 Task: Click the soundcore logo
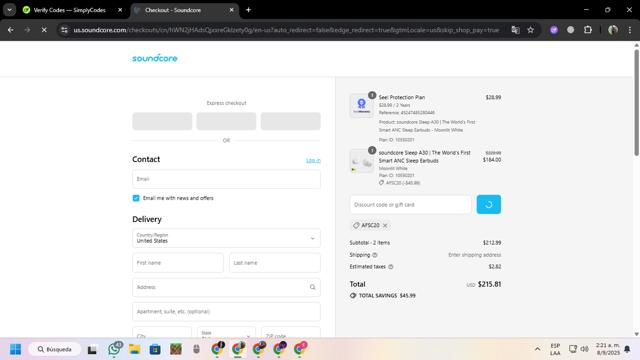(155, 58)
